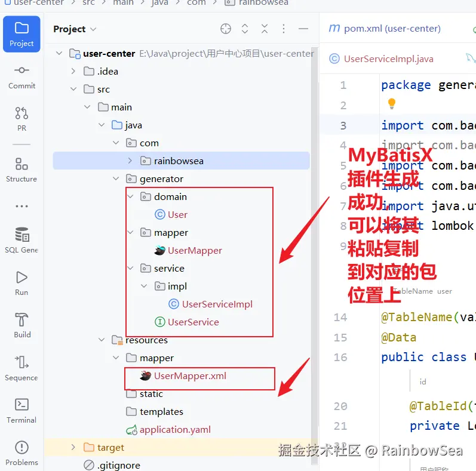Open the Run tool window
Screen dimensions: 476x471
22,283
